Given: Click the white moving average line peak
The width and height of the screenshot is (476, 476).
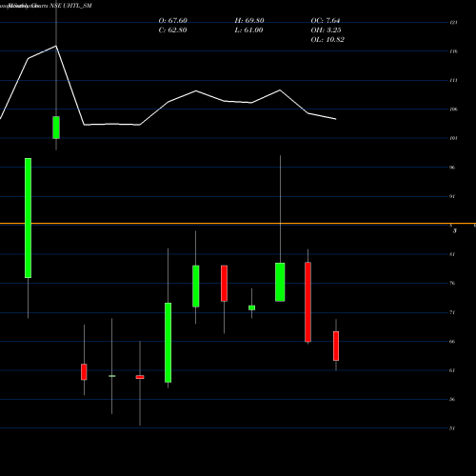Looking at the screenshot, I should pos(56,47).
